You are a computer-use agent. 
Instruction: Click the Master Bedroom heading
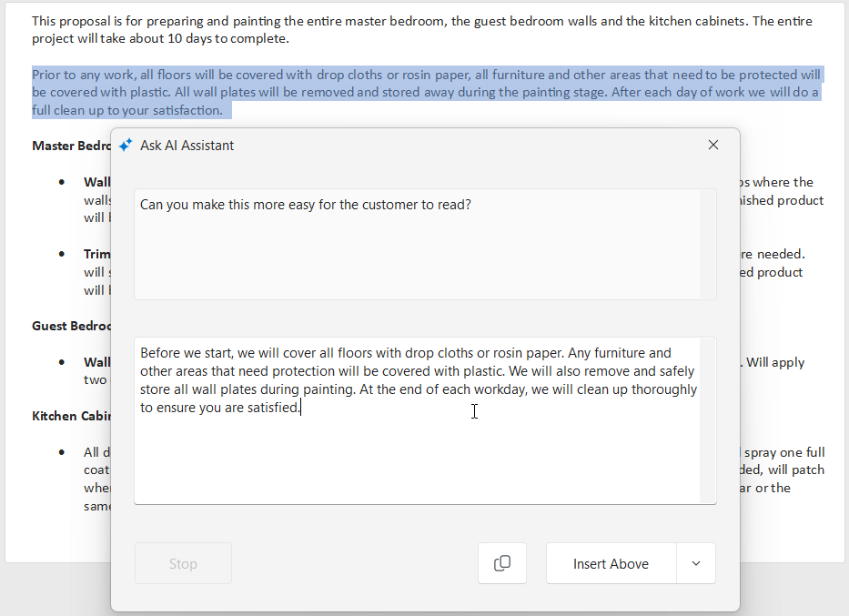click(69, 146)
